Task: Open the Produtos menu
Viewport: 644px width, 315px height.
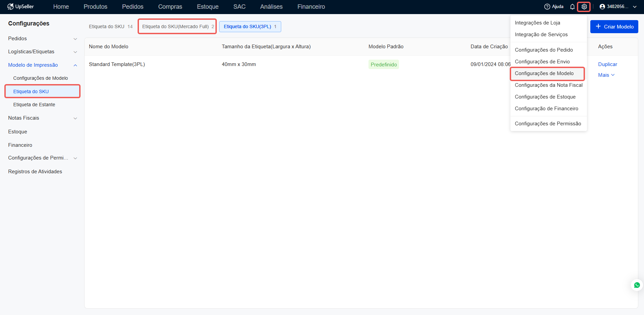Action: coord(95,7)
